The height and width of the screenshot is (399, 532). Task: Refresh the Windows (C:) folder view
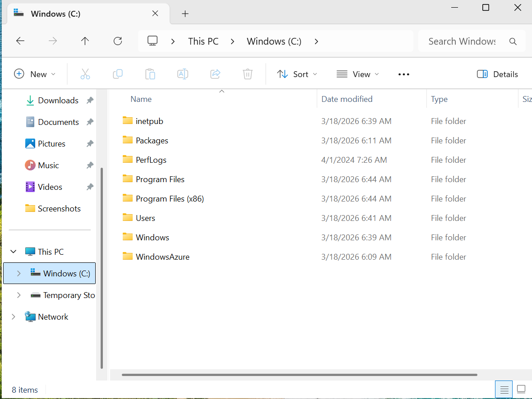(x=118, y=41)
